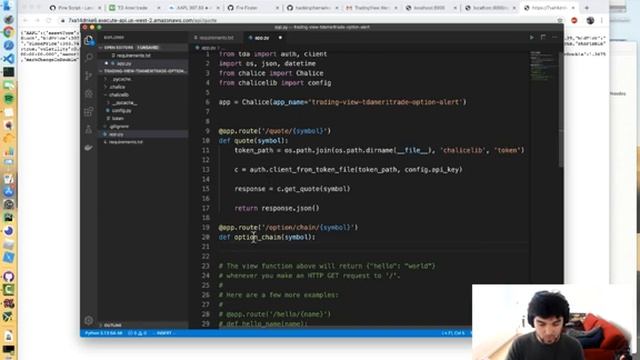Open the Chrome profile avatar
Viewport: 640px width, 360px height.
(x=590, y=20)
